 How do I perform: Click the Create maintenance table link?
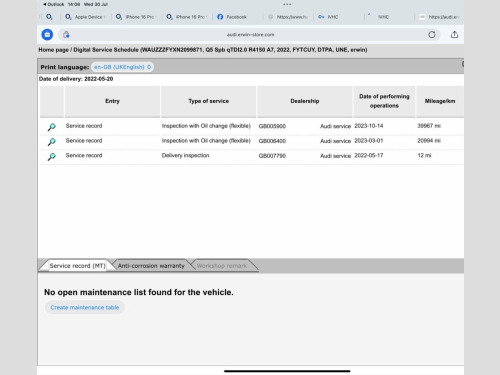coord(85,307)
